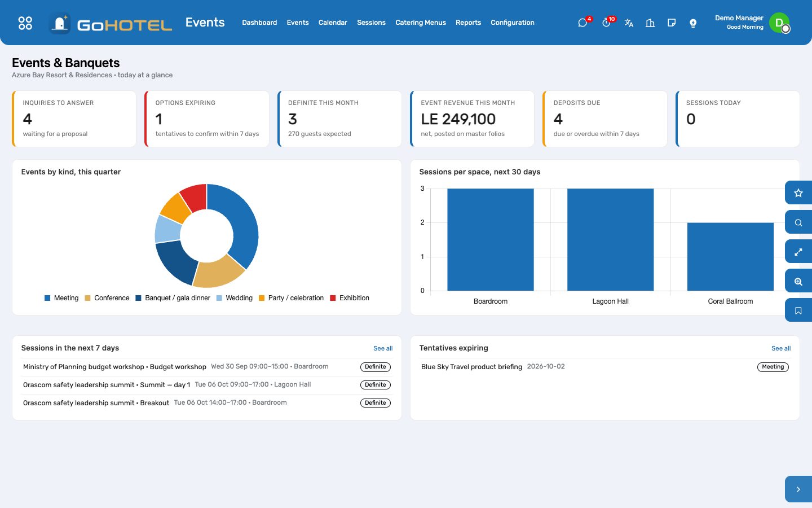Click the Events app title

205,23
